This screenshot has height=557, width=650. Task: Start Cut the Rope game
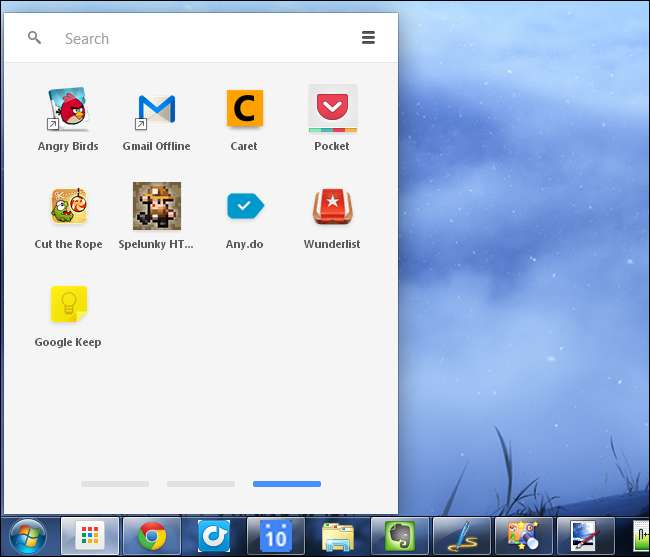[68, 207]
